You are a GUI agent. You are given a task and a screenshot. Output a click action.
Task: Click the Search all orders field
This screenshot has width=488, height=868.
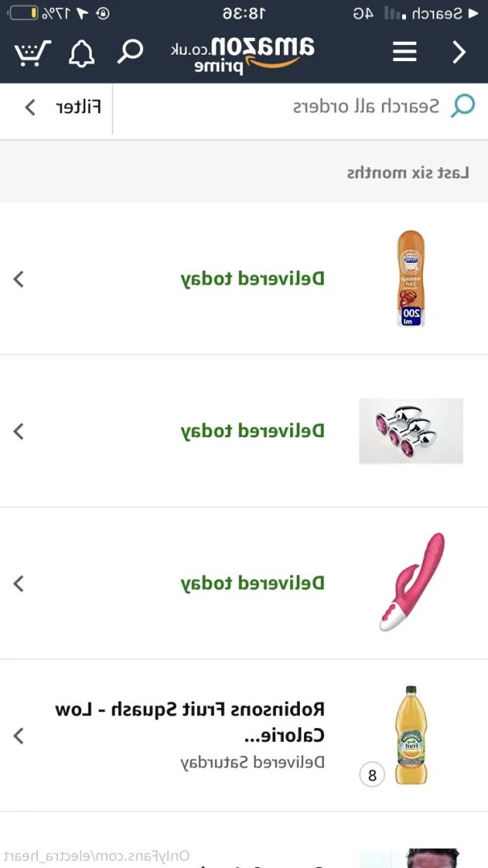pyautogui.click(x=301, y=106)
